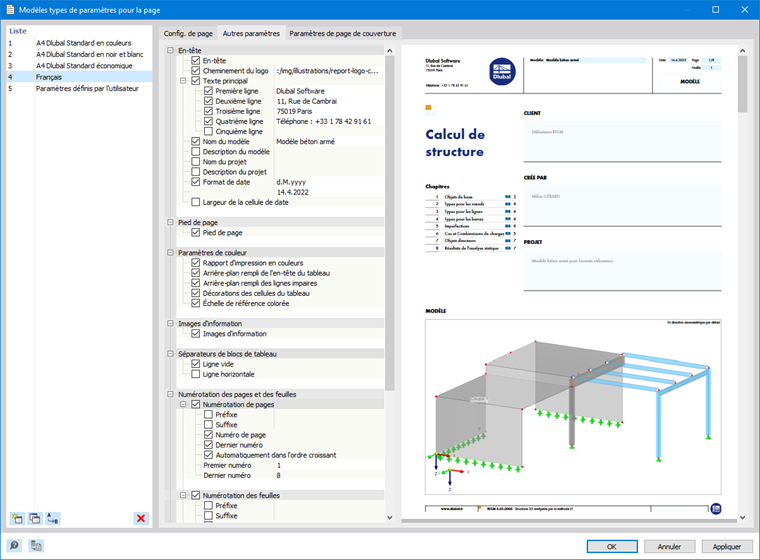Viewport: 760px width, 560px height.
Task: Toggle Rapport d'impression en couleurs
Action: click(x=196, y=263)
